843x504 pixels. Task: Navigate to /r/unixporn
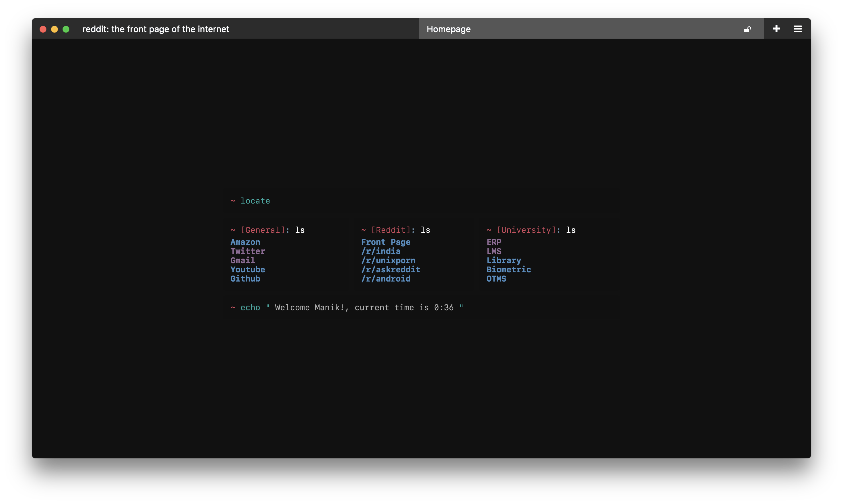point(388,260)
